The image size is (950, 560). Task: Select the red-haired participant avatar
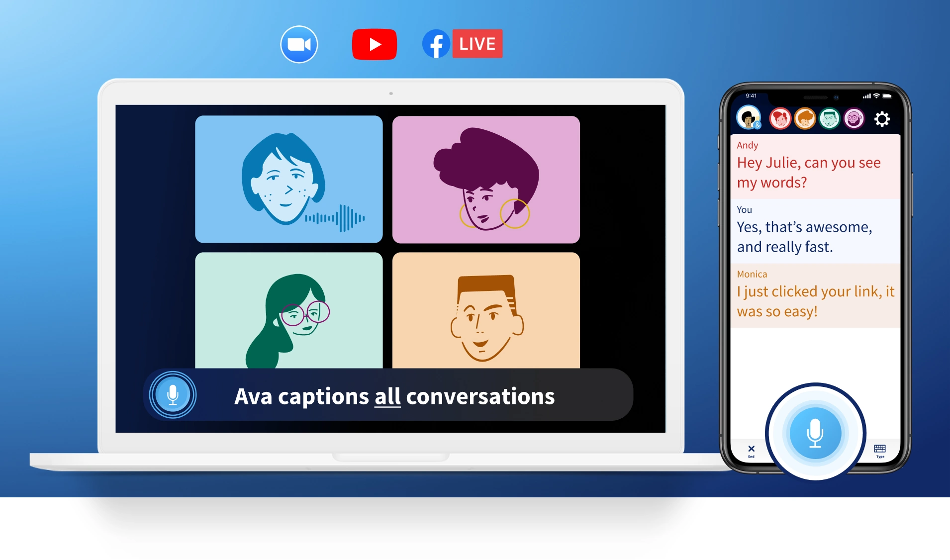(780, 119)
